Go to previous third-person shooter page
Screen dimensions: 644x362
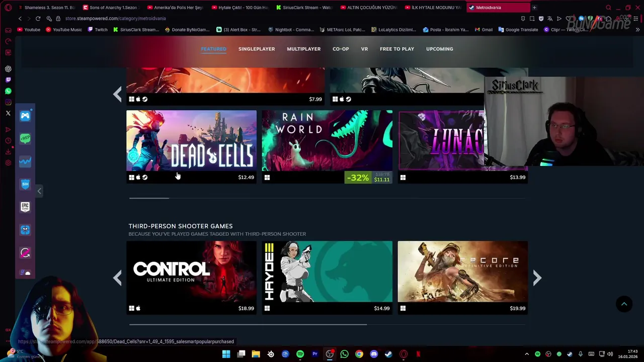pyautogui.click(x=117, y=278)
